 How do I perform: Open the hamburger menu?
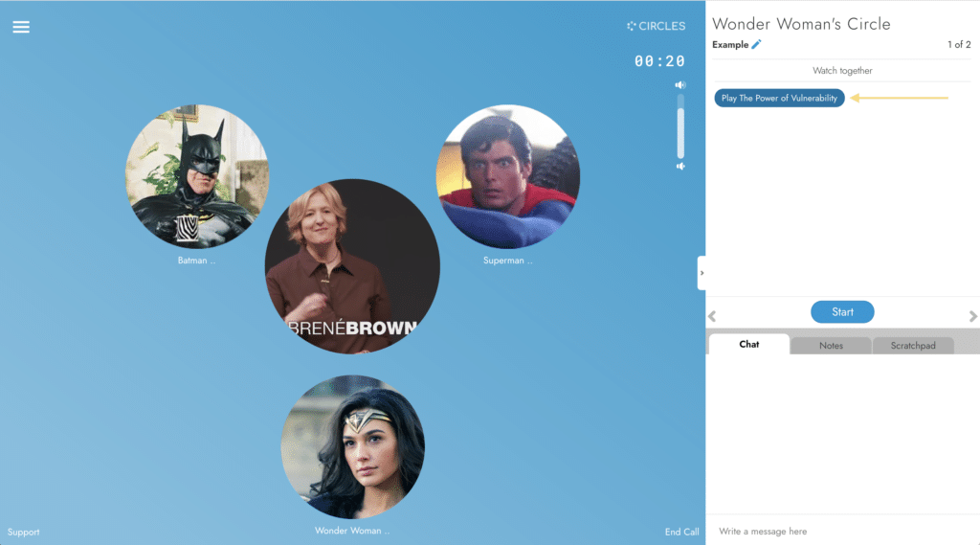point(21,27)
